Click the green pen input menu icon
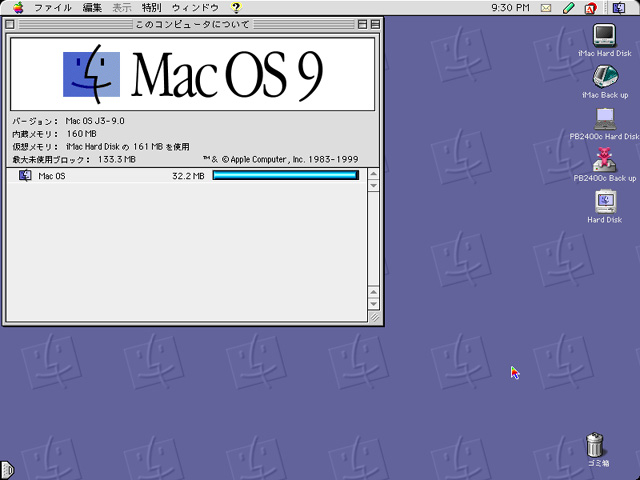 (568, 8)
